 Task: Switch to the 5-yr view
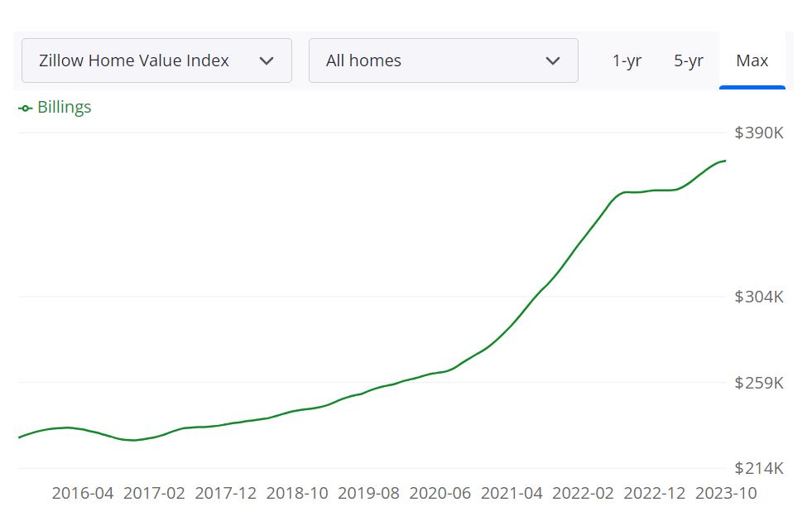(x=689, y=60)
